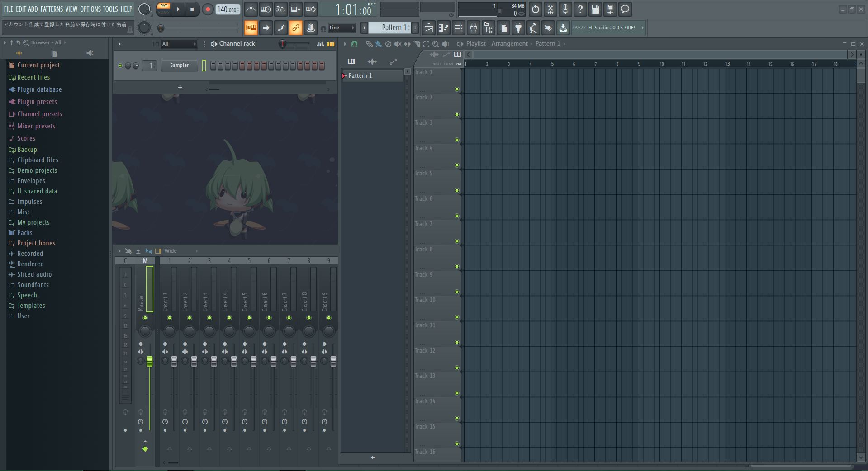
Task: Click the playlist Playback speaker tool
Action: (446, 44)
